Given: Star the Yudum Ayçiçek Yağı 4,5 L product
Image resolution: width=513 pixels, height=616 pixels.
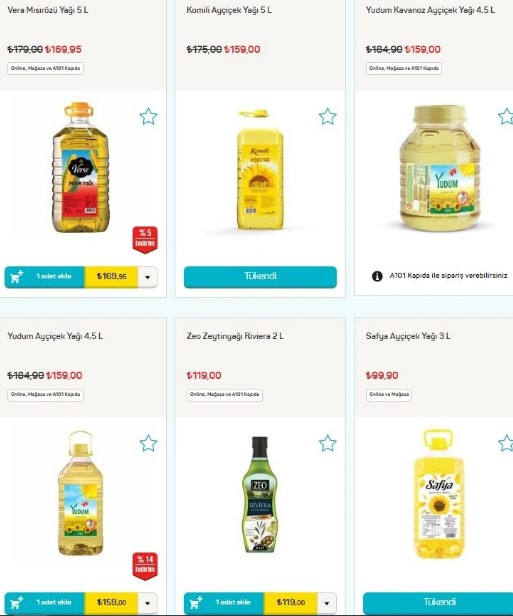Looking at the screenshot, I should point(148,443).
